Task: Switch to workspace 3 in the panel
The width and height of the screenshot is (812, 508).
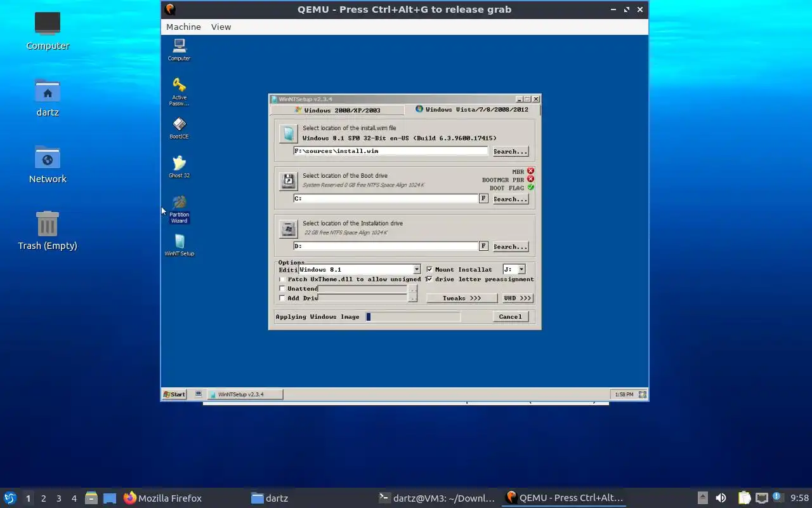Action: point(58,498)
